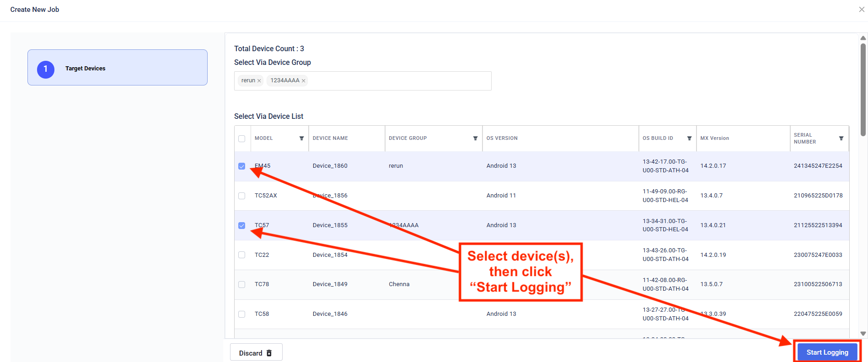Image resolution: width=868 pixels, height=362 pixels.
Task: Uncheck the TC57 Device_1855 checkbox
Action: click(242, 225)
